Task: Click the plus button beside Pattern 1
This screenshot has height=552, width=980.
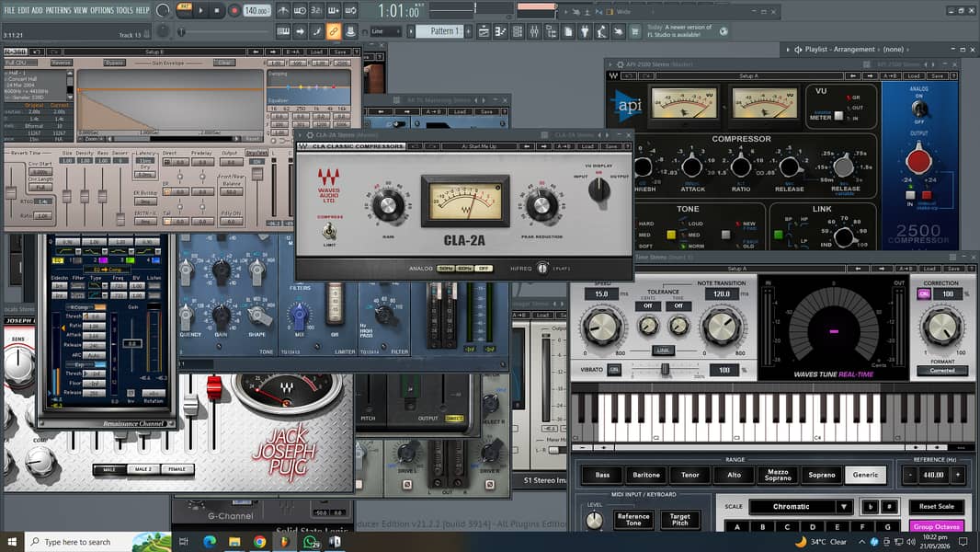Action: (468, 31)
